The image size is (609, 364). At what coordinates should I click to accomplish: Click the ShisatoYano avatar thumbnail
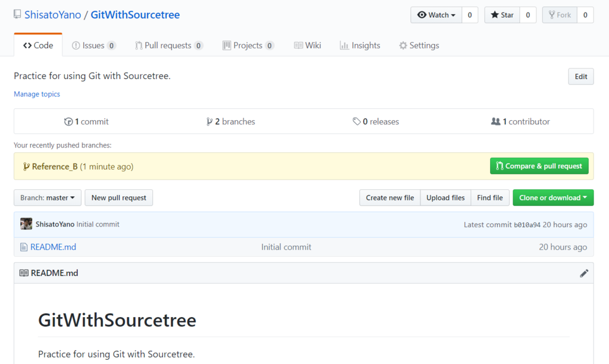(26, 224)
